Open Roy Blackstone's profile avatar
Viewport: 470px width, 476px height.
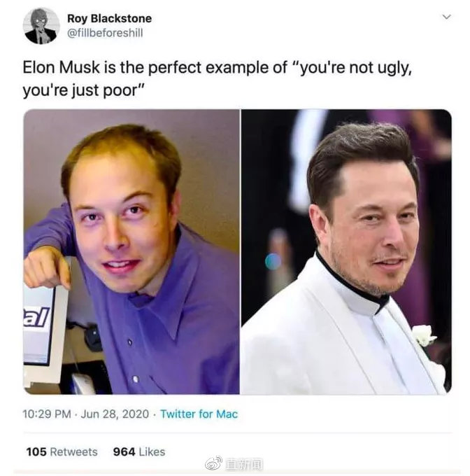[41, 26]
